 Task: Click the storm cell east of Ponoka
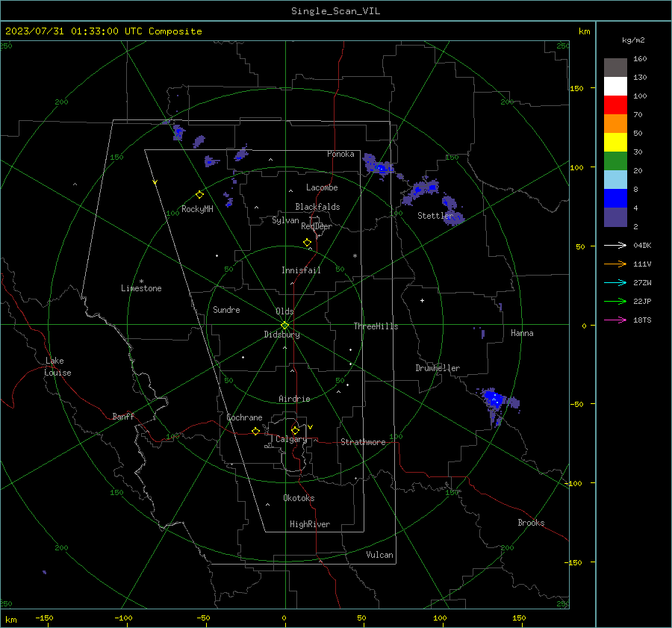pos(379,167)
